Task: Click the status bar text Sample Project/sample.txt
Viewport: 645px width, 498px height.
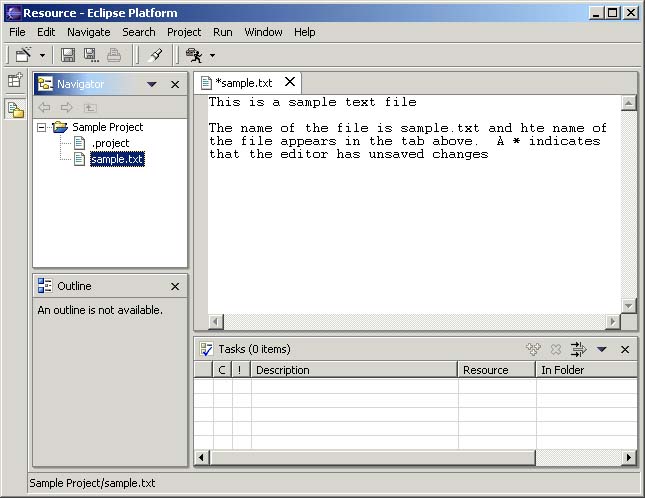Action: pyautogui.click(x=92, y=483)
